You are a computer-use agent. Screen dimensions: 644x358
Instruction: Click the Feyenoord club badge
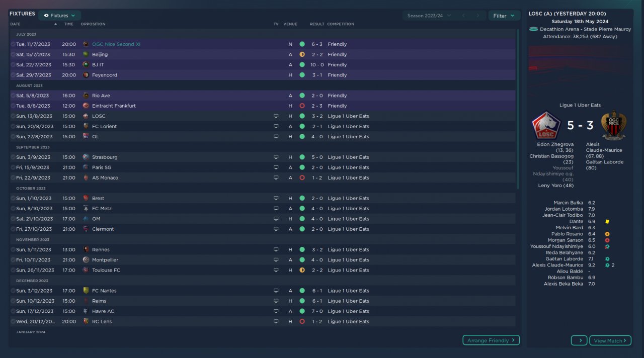(86, 75)
